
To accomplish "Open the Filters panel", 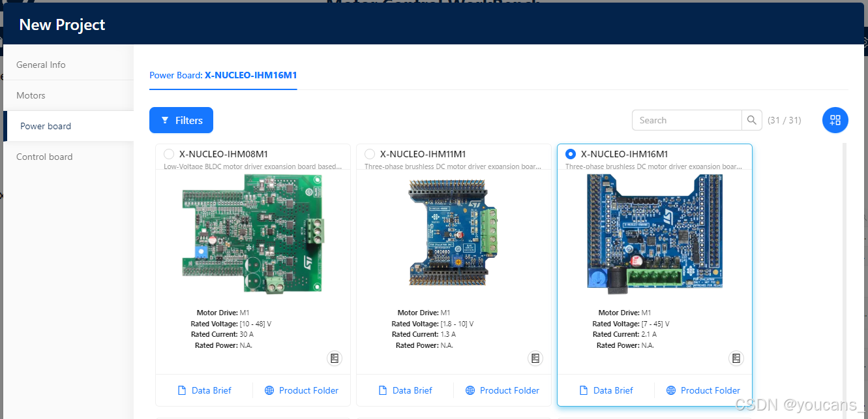I will 181,120.
